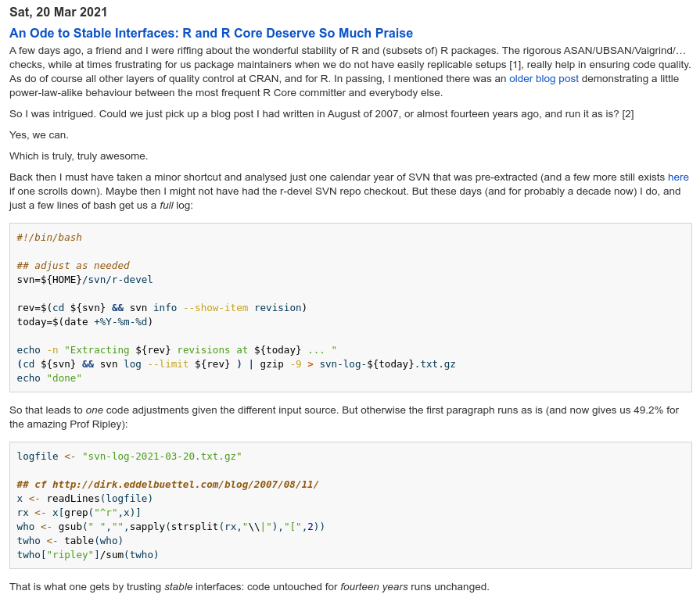Click the '49.2%' figure in the paragraph
This screenshot has height=598, width=700.
[648, 410]
